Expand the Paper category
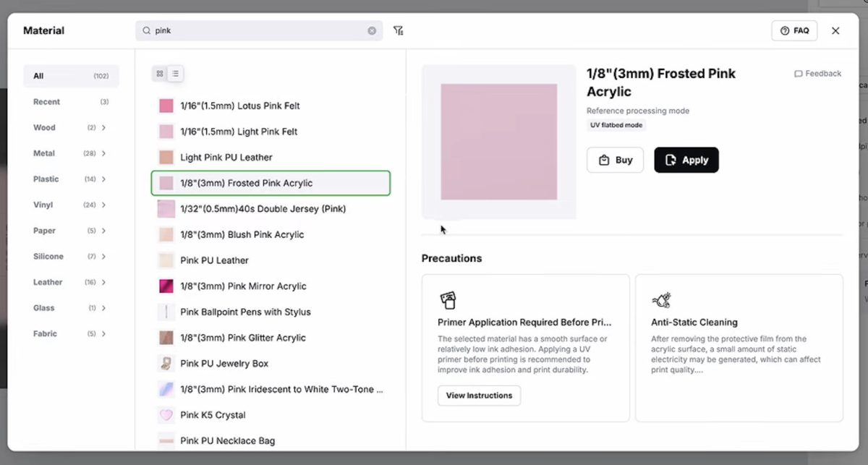 pyautogui.click(x=103, y=231)
